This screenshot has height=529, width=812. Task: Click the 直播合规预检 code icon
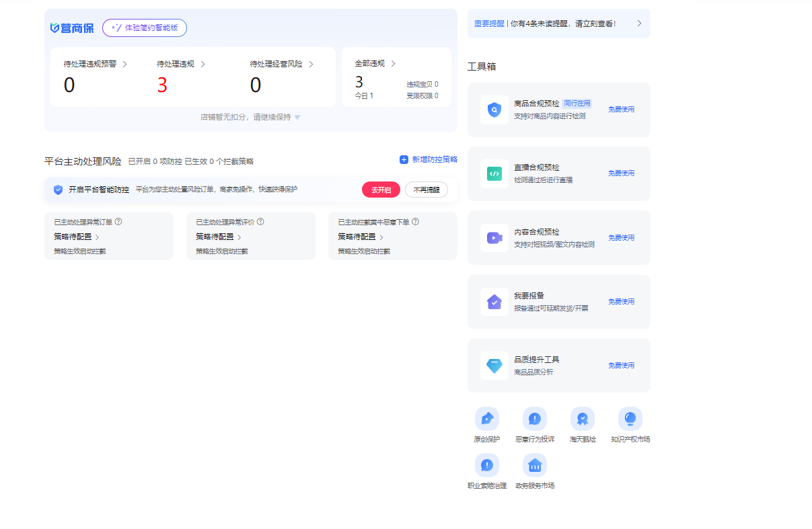pyautogui.click(x=494, y=173)
